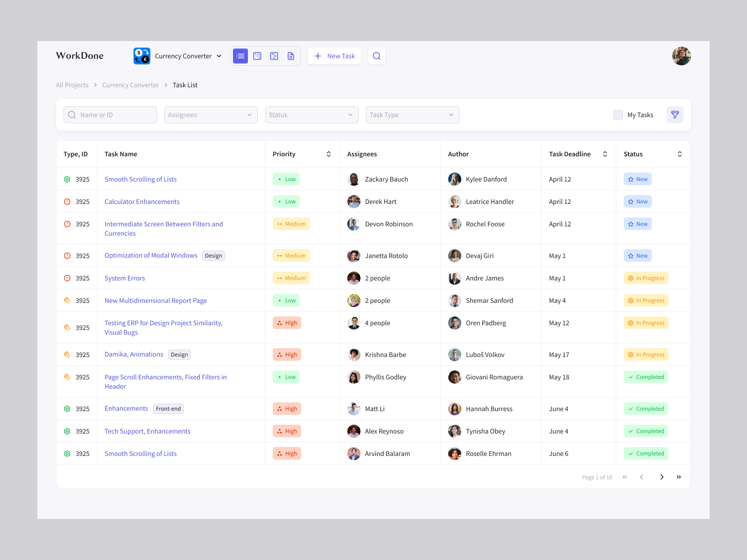Toggle the Priority column sort

click(x=328, y=154)
